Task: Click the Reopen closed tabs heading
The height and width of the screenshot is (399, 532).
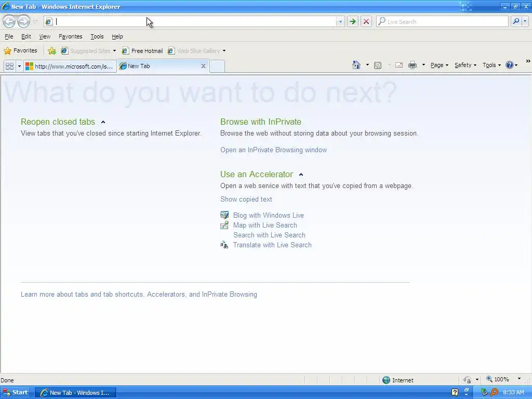Action: click(58, 122)
